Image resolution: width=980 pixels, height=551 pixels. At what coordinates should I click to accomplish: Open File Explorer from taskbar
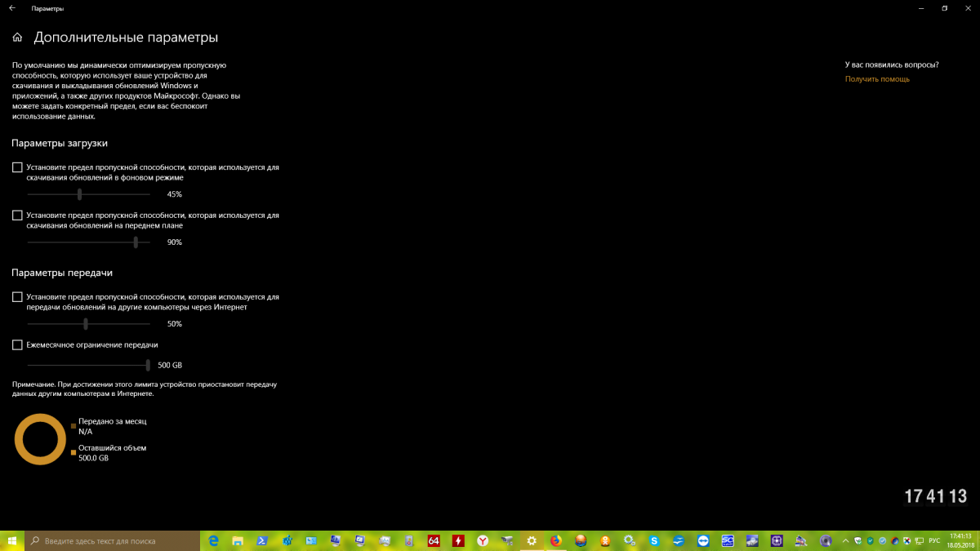click(238, 540)
